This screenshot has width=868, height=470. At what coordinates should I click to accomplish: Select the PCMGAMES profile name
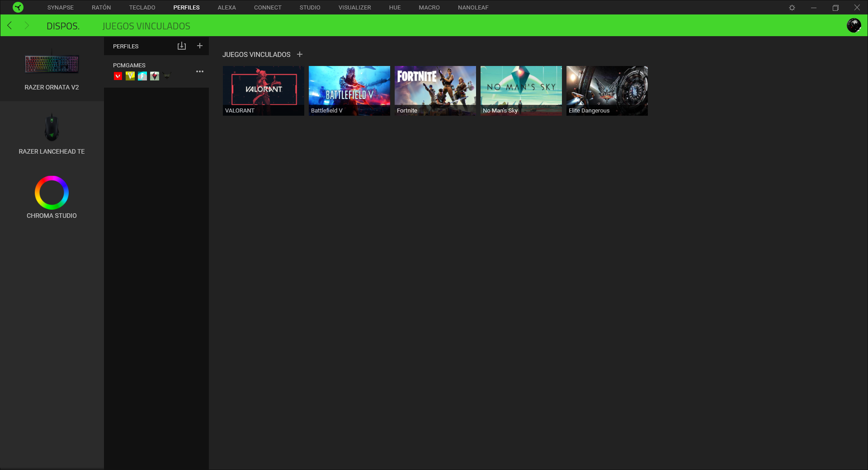(x=129, y=66)
